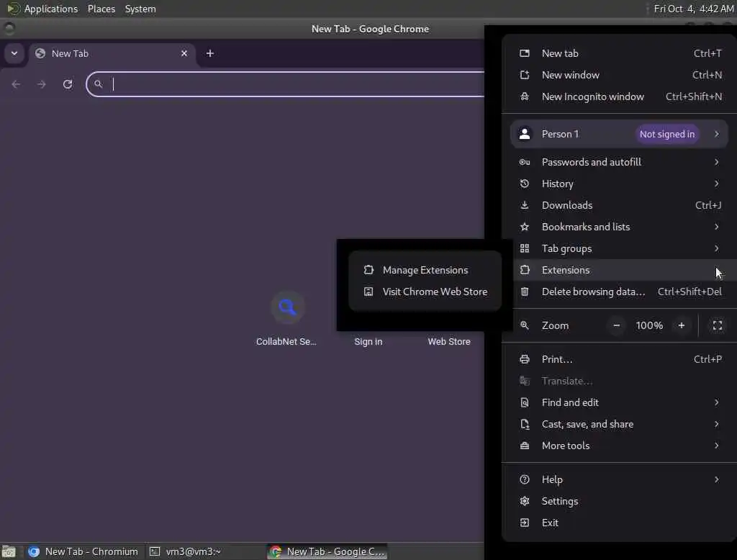Click the Downloads arrow icon
This screenshot has width=737, height=560.
525,205
